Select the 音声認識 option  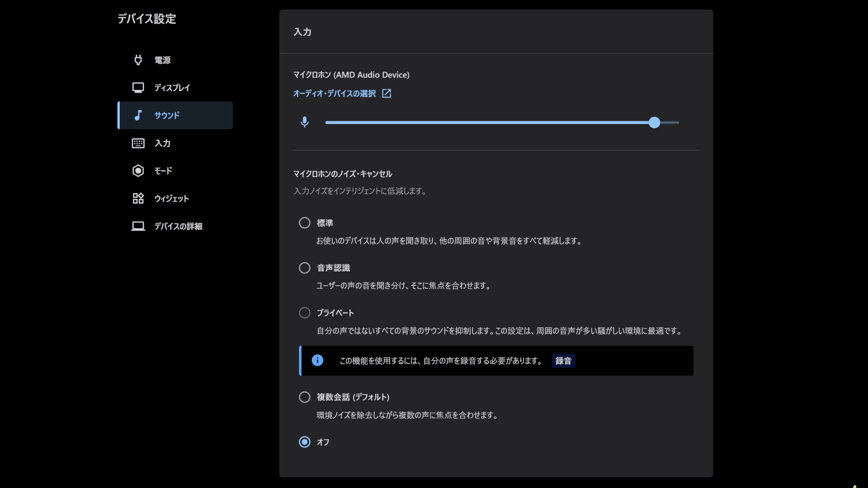[304, 267]
